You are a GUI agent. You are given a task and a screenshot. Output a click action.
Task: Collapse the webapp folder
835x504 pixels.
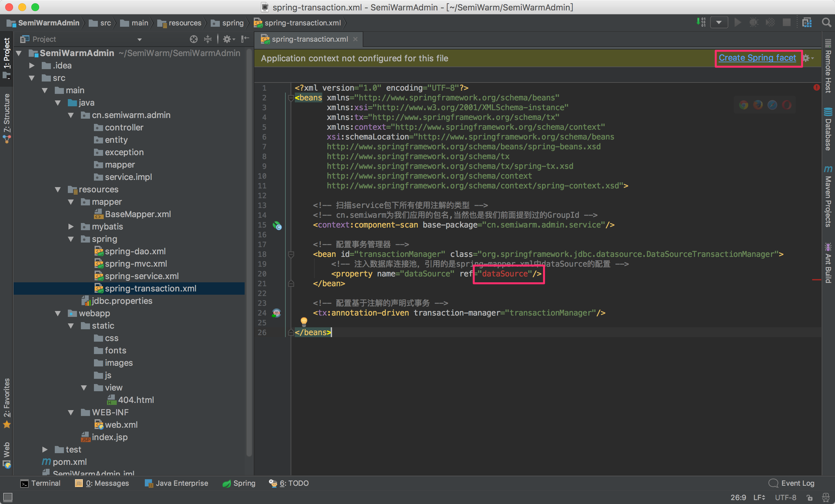pos(58,313)
